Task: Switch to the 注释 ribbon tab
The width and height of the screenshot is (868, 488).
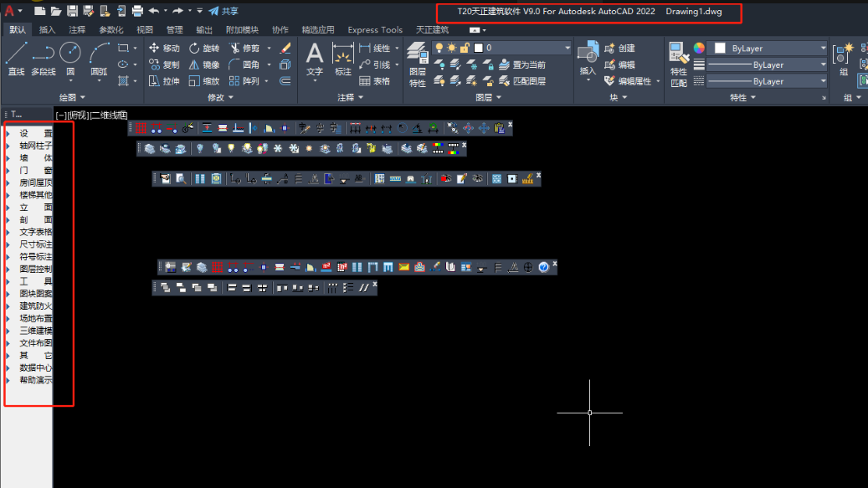Action: (77, 30)
